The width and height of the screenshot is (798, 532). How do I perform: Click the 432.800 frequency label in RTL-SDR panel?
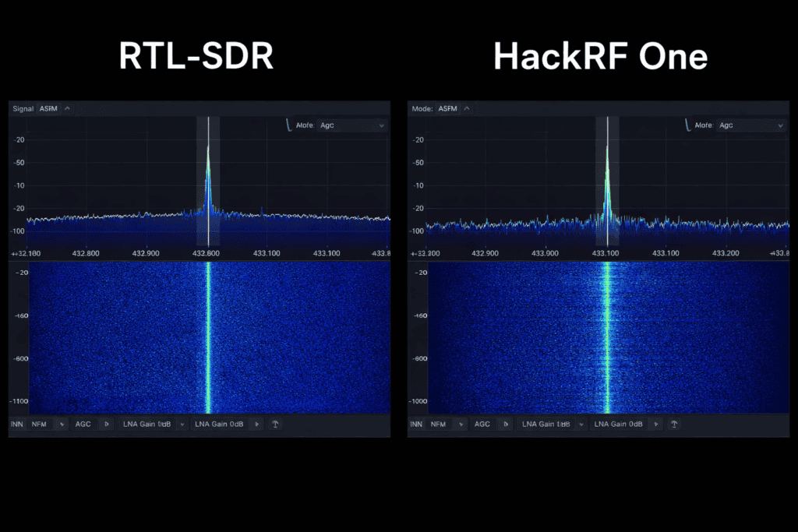click(86, 253)
